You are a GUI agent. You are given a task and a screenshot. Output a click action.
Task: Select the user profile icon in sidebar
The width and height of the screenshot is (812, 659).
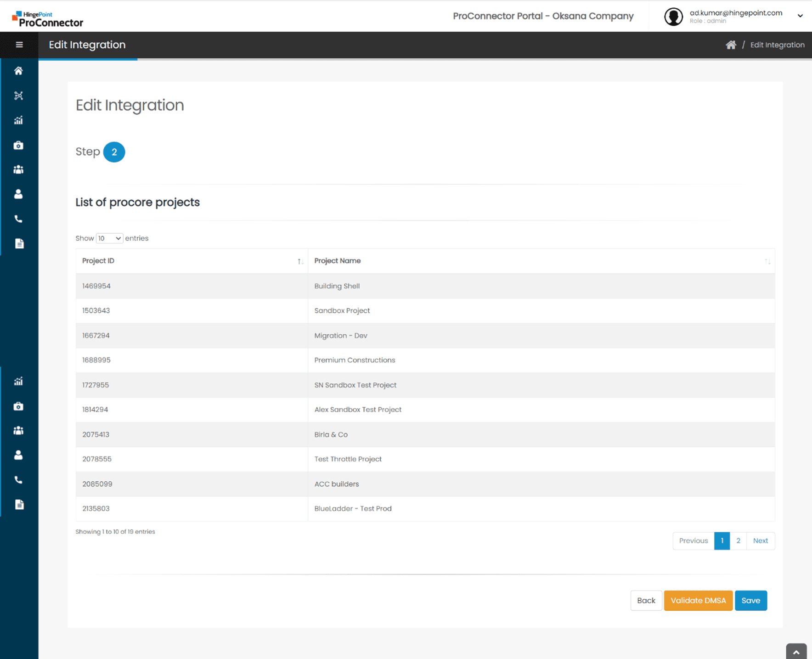[x=18, y=194]
